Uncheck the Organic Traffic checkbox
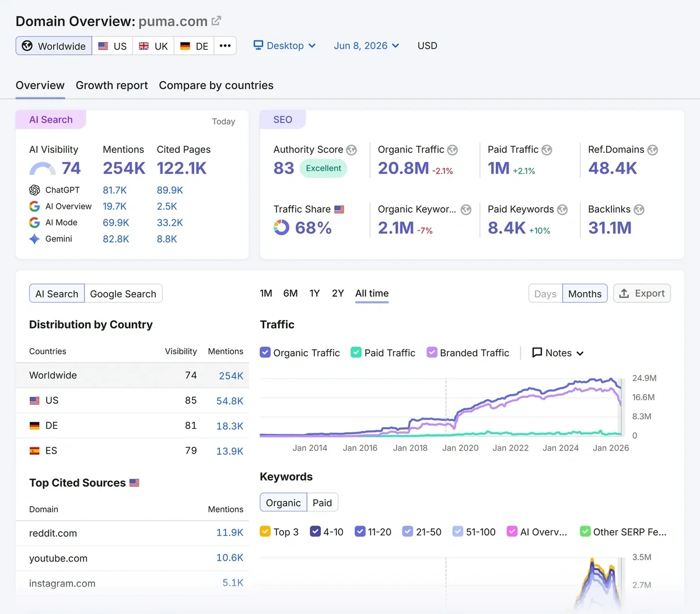 [x=265, y=352]
